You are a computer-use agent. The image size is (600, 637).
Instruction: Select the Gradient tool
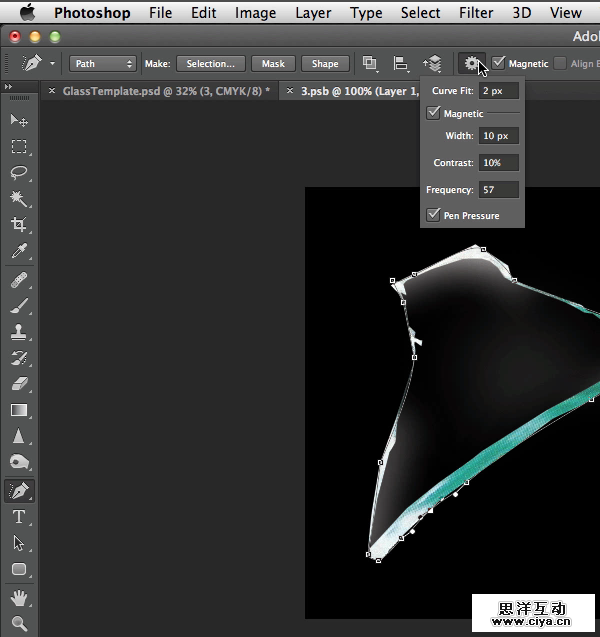(19, 410)
